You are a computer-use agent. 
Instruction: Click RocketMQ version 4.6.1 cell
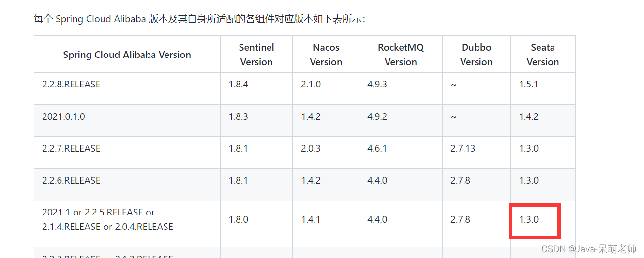(x=377, y=149)
